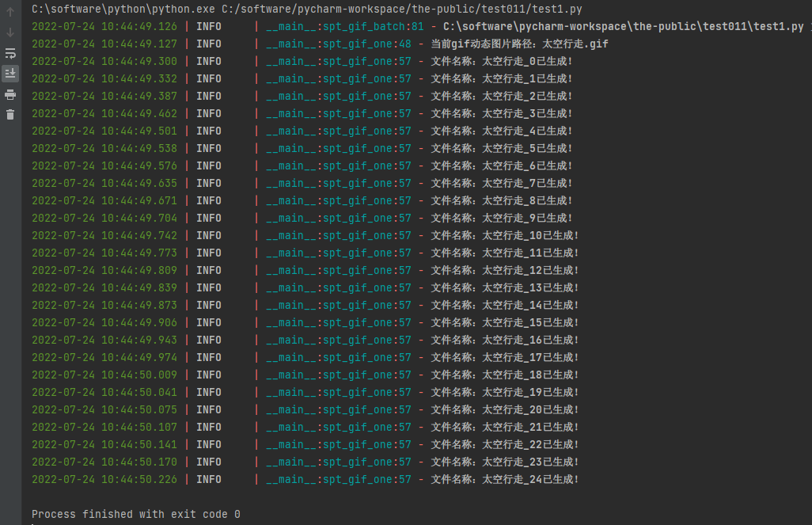Select log message '太空行走_22已生成!'
This screenshot has height=525, width=812.
coord(530,445)
